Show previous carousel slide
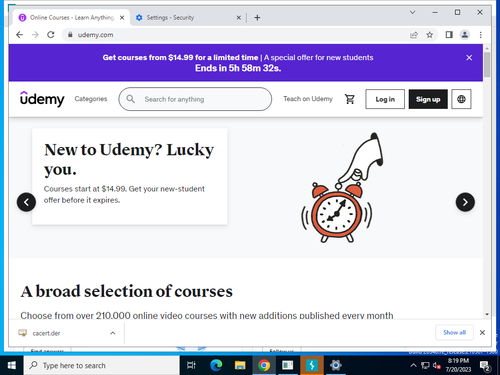This screenshot has width=500, height=375. click(x=26, y=202)
